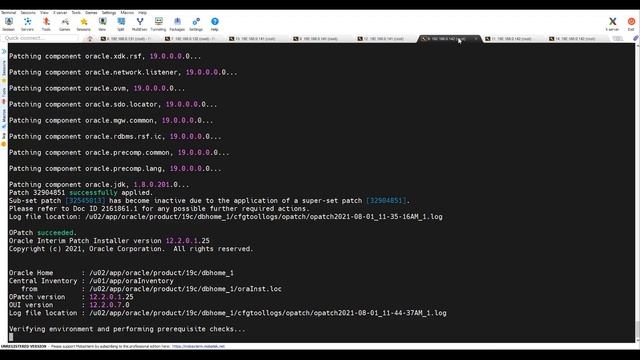Click 'Patch 32904851 successfully applied.' line
Viewport: 640px width, 360px height.
pyautogui.click(x=81, y=193)
